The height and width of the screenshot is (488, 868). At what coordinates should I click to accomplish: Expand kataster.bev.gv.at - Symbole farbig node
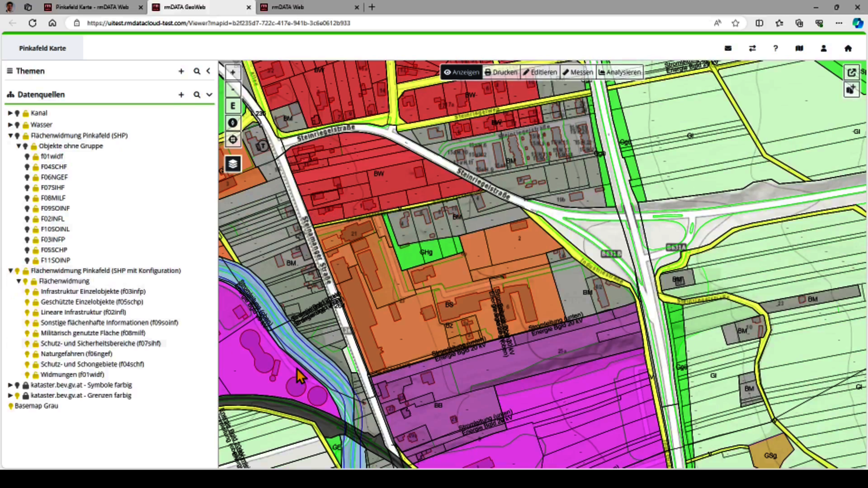pyautogui.click(x=10, y=385)
